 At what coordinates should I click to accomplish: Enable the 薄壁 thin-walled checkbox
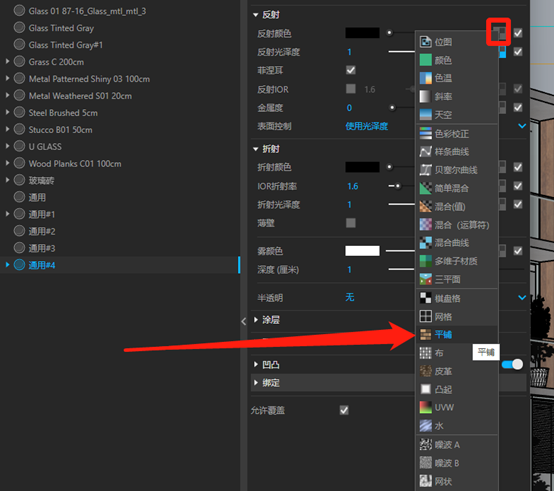(x=351, y=223)
